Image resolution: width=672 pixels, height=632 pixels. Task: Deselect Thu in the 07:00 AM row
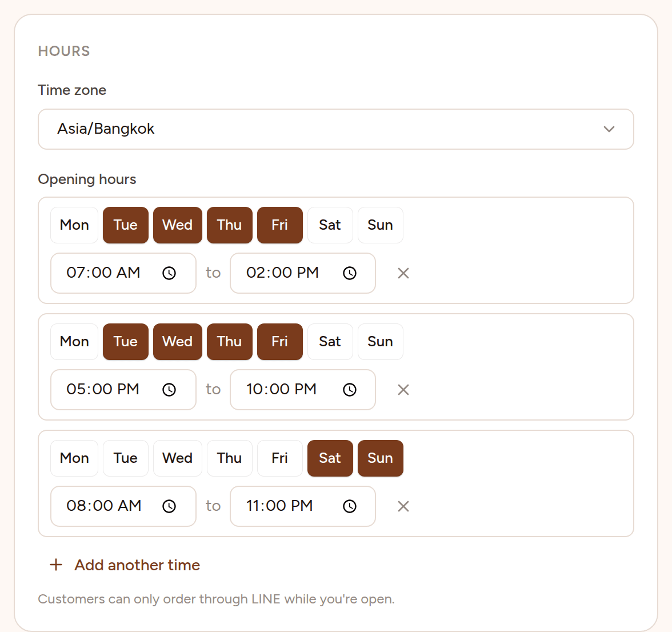pos(229,225)
